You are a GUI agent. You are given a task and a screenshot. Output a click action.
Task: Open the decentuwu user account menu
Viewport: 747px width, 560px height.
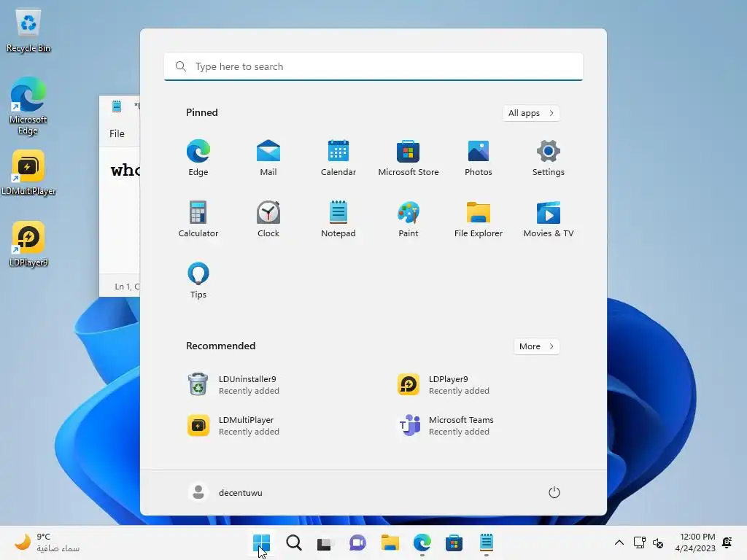point(225,492)
